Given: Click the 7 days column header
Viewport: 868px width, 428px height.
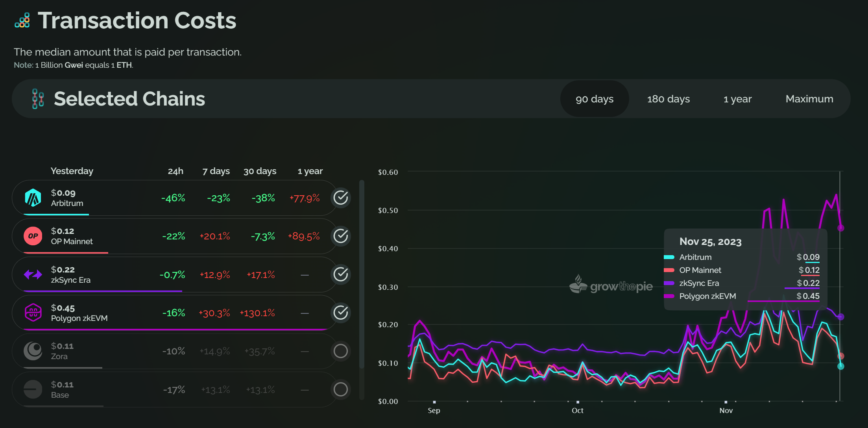Looking at the screenshot, I should (x=216, y=171).
